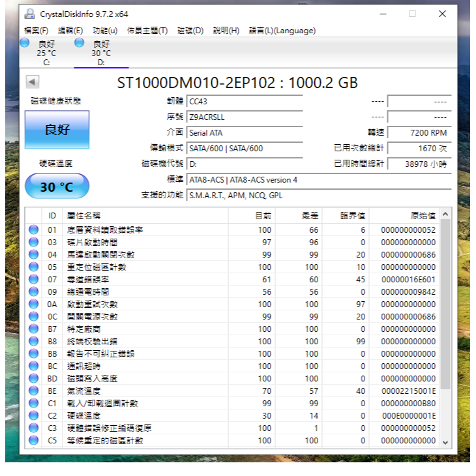Click scroll down arrow in attribute list
Screen dimensions: 476x476
(x=445, y=442)
